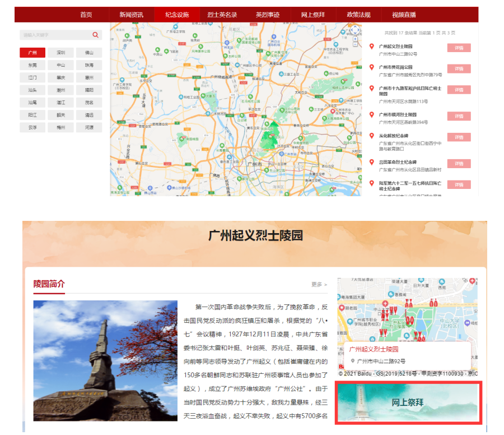Image resolution: width=504 pixels, height=435 pixels.
Task: Select the 东莞 city filter button
Action: coord(32,65)
